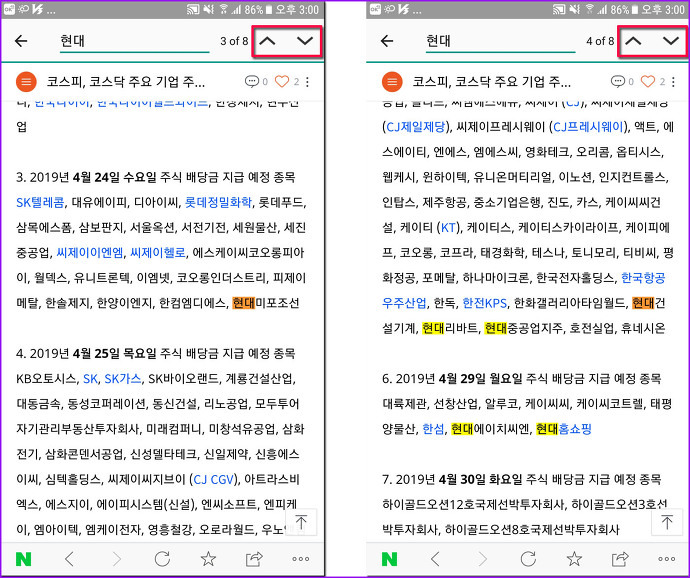Like the post with heart in left phone
Screen dimensions: 690x578
point(282,81)
